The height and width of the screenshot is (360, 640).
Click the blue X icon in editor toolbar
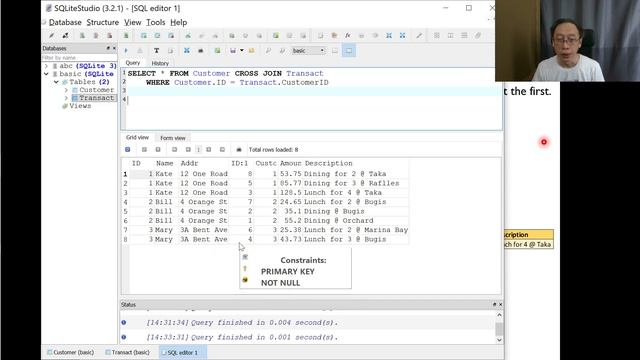pyautogui.click(x=187, y=51)
